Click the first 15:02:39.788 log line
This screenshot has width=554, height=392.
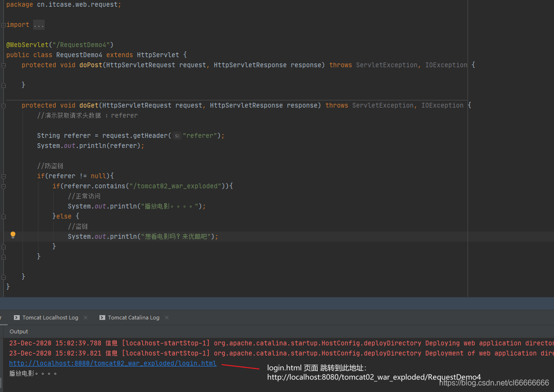281,343
